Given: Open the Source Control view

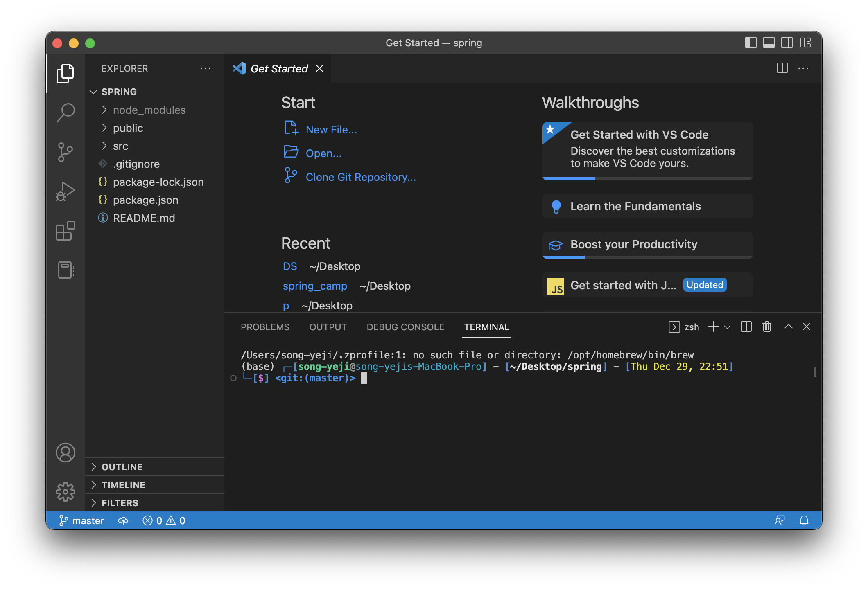Looking at the screenshot, I should pyautogui.click(x=66, y=152).
